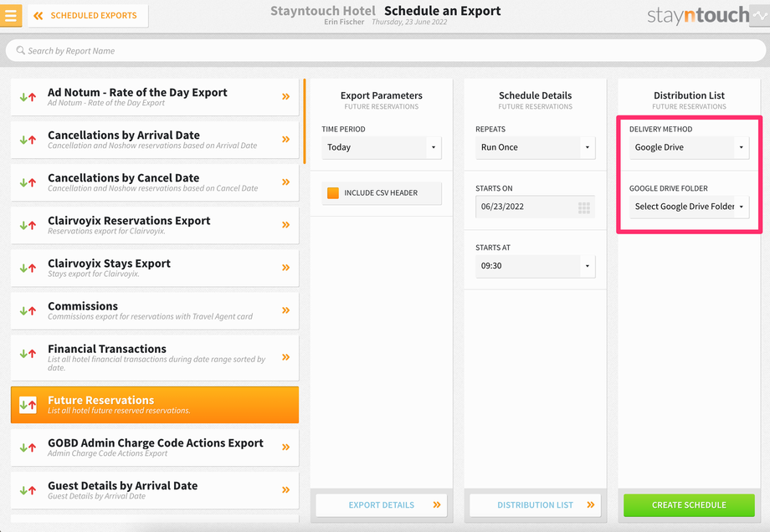Click arrows icon for Clairvoyix Reservations Export
Viewport: 770px width, 532px height.
28,225
